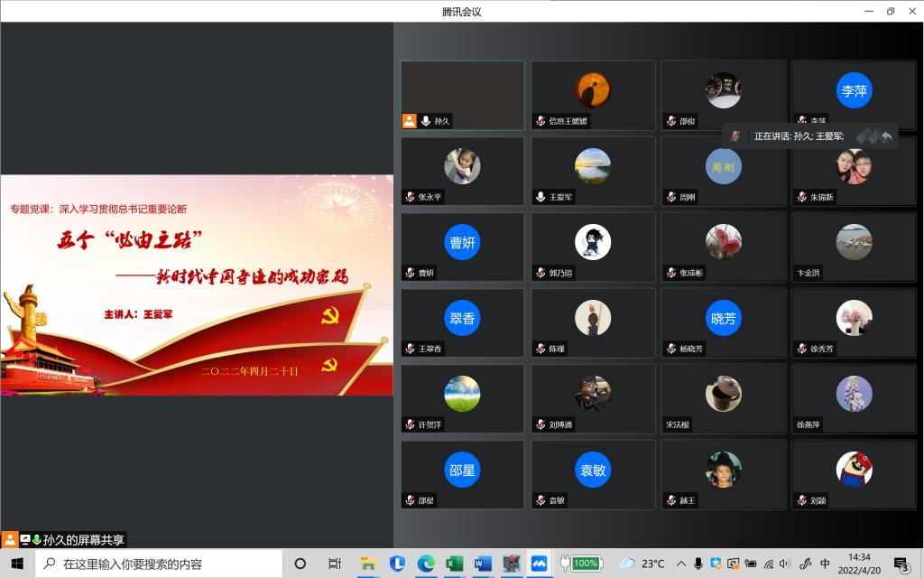Open the notification center with 3 alerts
Screen dimensions: 924x578
(x=901, y=564)
